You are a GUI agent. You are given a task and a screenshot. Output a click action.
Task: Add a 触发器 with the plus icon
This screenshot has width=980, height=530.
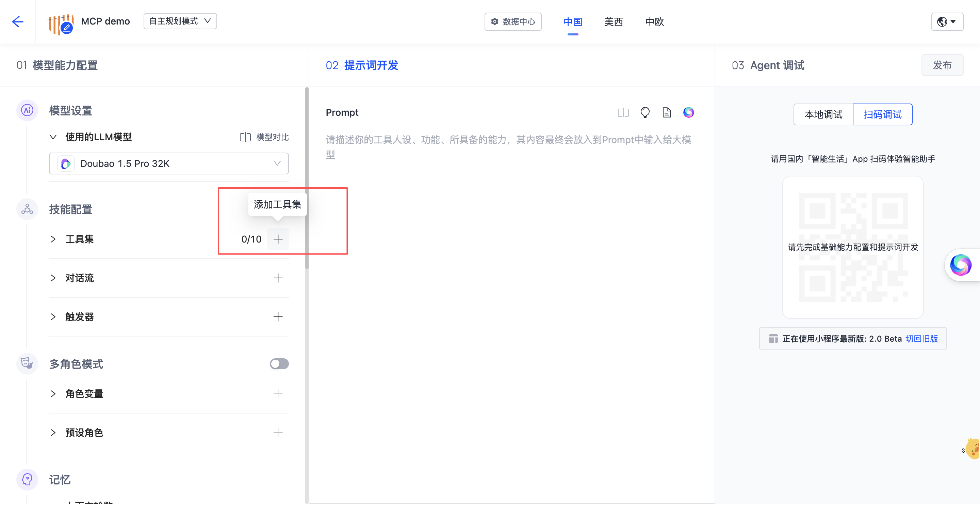(278, 317)
